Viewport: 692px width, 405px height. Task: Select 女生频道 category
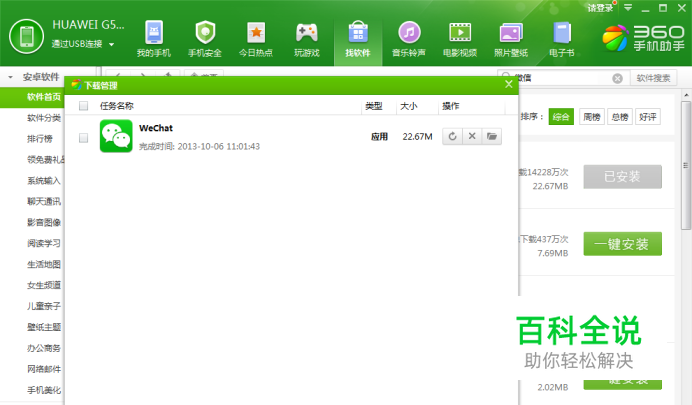point(43,285)
